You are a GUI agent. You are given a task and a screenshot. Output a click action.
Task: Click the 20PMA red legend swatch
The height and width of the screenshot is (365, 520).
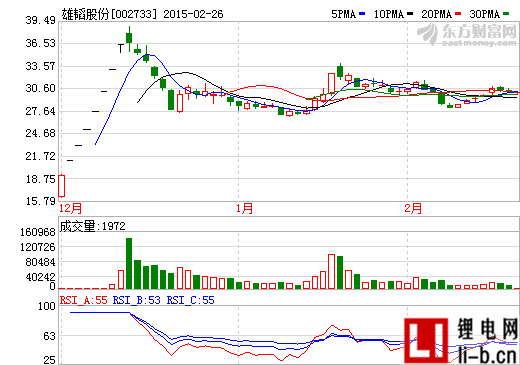(x=458, y=14)
